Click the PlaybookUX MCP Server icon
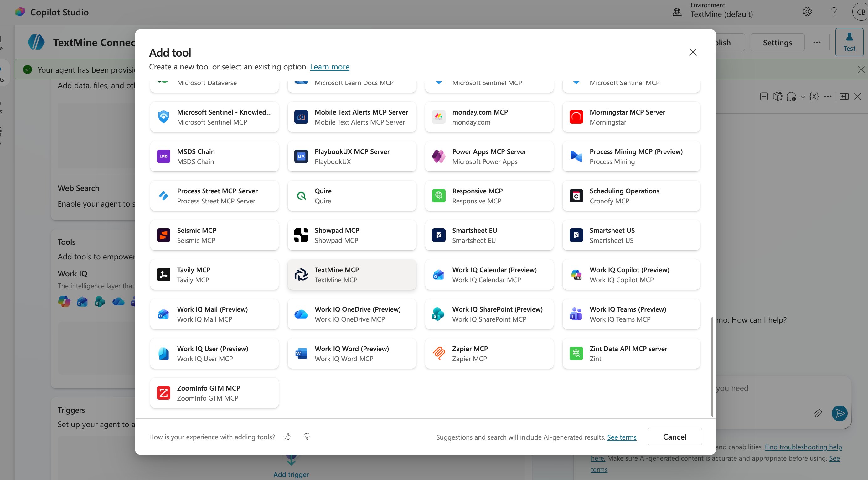Screen dimensions: 868x480 [x=301, y=156]
